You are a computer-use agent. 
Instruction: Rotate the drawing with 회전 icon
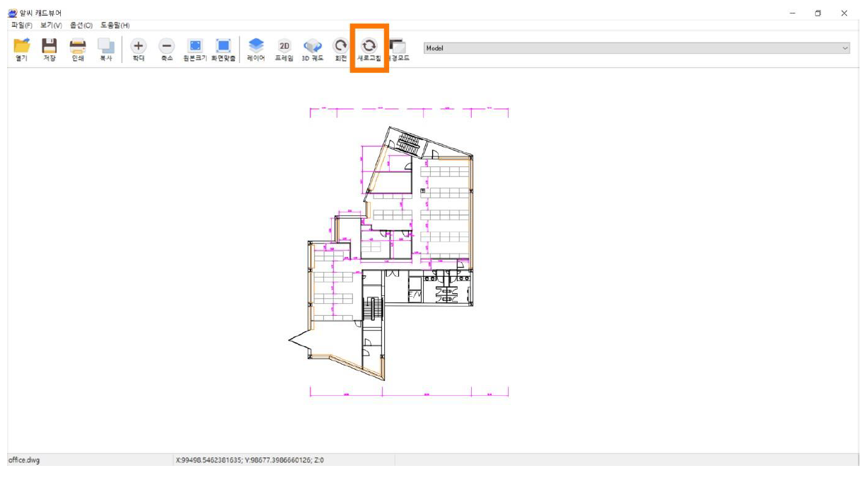click(341, 49)
